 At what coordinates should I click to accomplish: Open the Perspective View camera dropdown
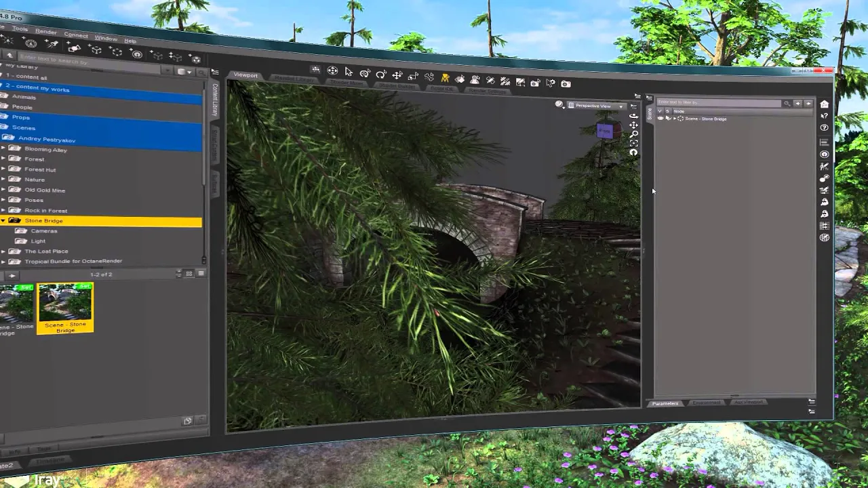tap(597, 106)
